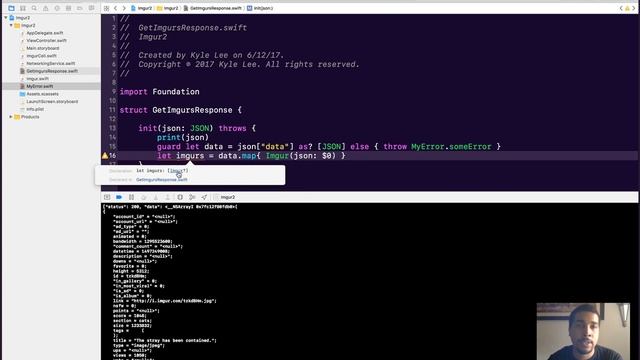Image resolution: width=640 pixels, height=360 pixels.
Task: Open init(json:) symbol jump bar menu
Action: pyautogui.click(x=260, y=8)
